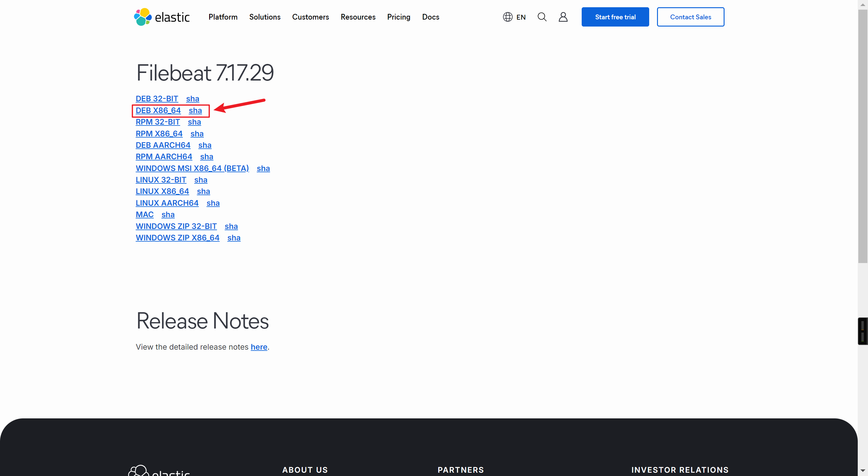The height and width of the screenshot is (476, 868).
Task: Open sha link for RPM 32-BIT
Action: coord(194,122)
